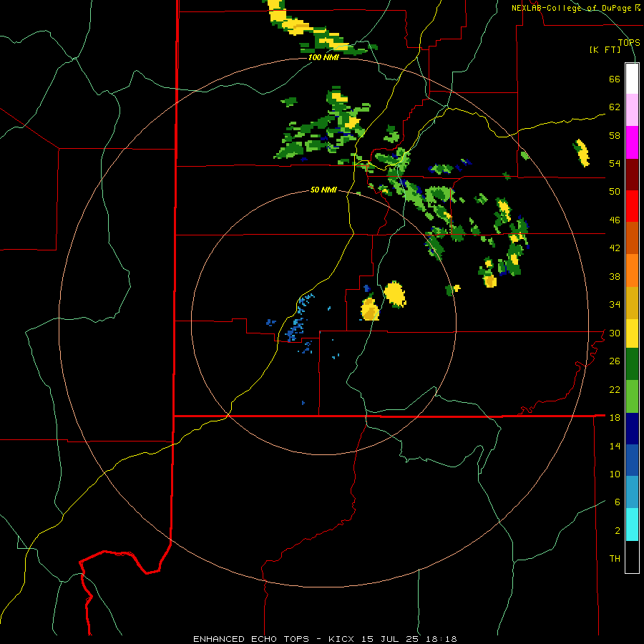This screenshot has width=644, height=644.
Task: Click the 'TH' legend label
Action: [x=615, y=559]
